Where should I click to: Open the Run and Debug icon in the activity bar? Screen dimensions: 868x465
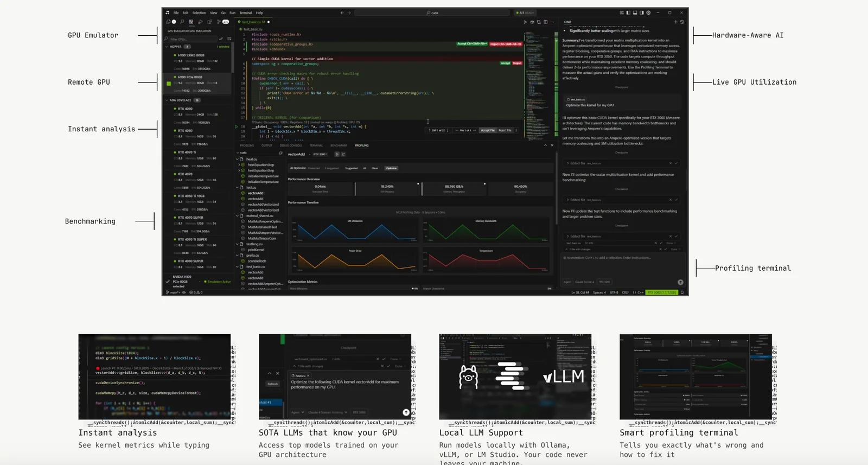(x=200, y=22)
